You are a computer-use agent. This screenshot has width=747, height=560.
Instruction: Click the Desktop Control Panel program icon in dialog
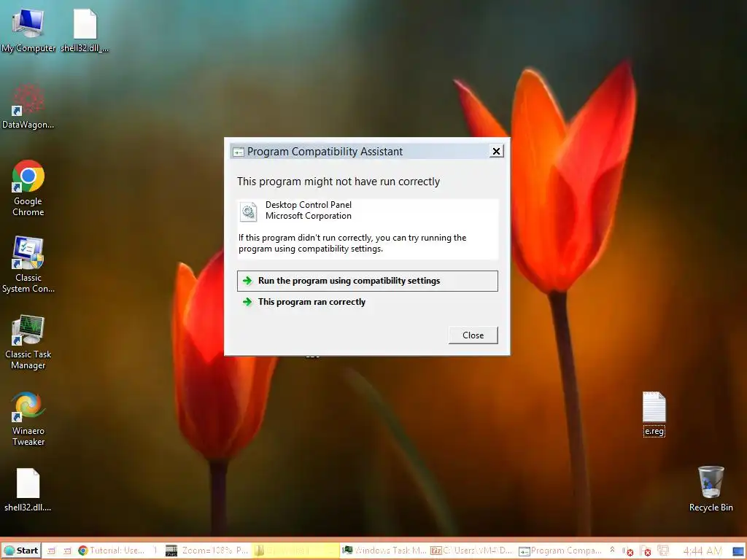(248, 211)
